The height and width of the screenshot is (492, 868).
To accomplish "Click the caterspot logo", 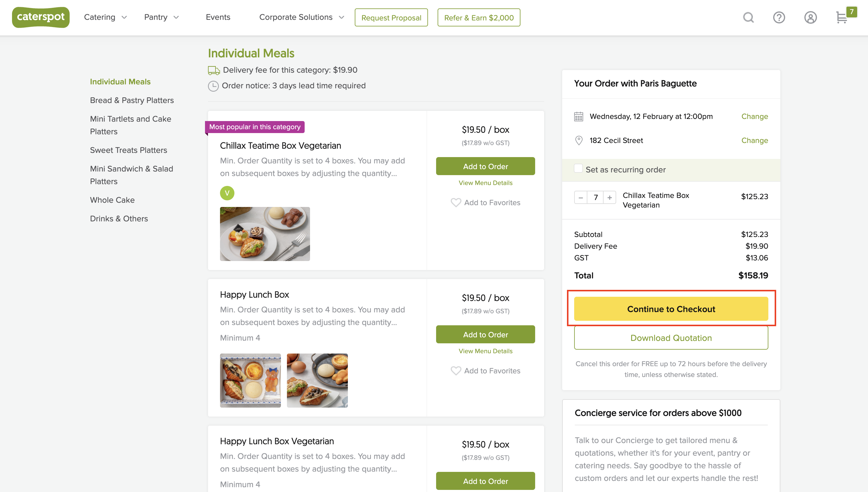I will [x=41, y=17].
